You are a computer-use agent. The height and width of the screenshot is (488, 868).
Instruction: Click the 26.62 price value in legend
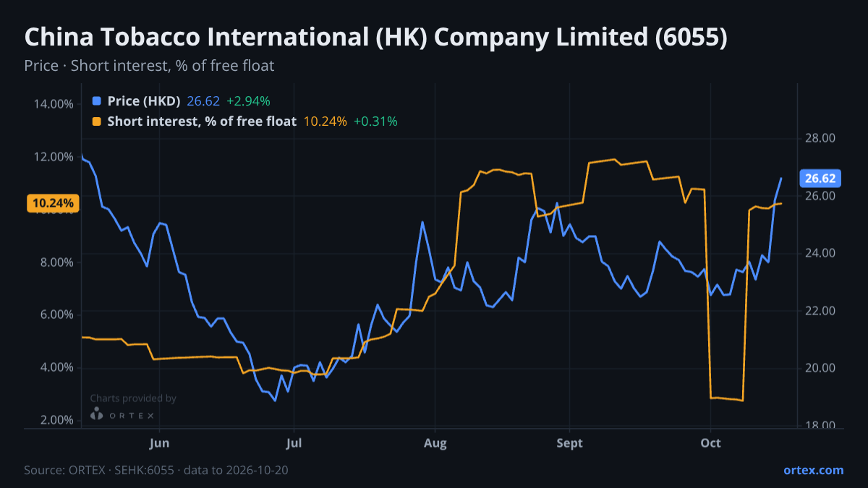point(203,101)
